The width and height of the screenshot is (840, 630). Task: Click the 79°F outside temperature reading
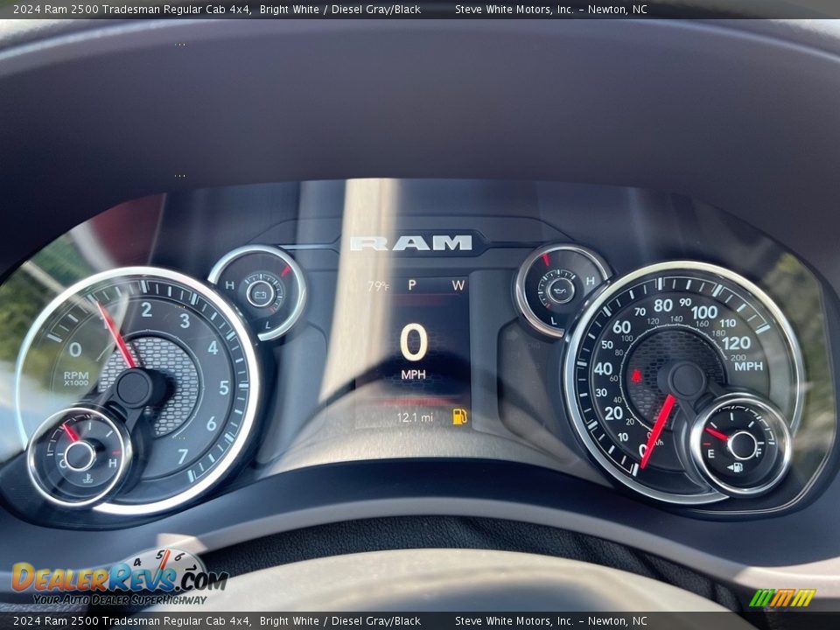coord(378,287)
